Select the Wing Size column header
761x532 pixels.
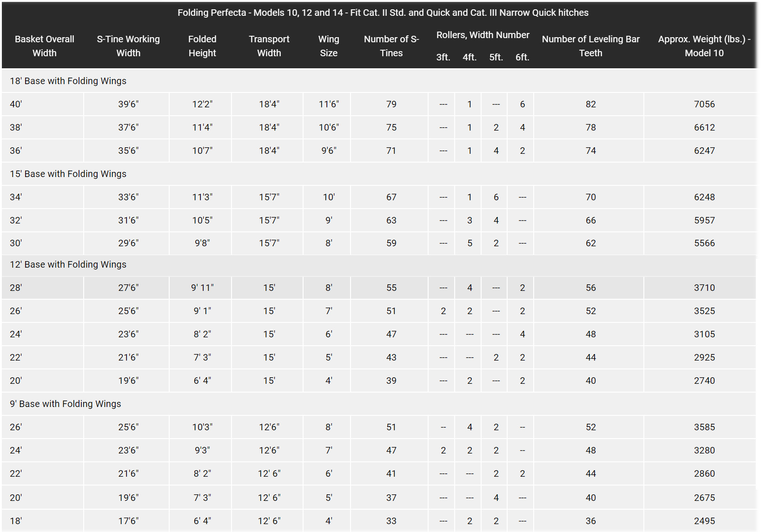[x=329, y=46]
